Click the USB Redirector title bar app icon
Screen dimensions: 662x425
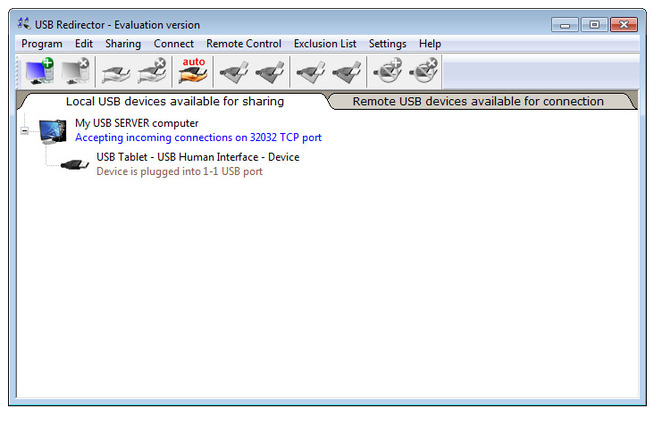(24, 24)
